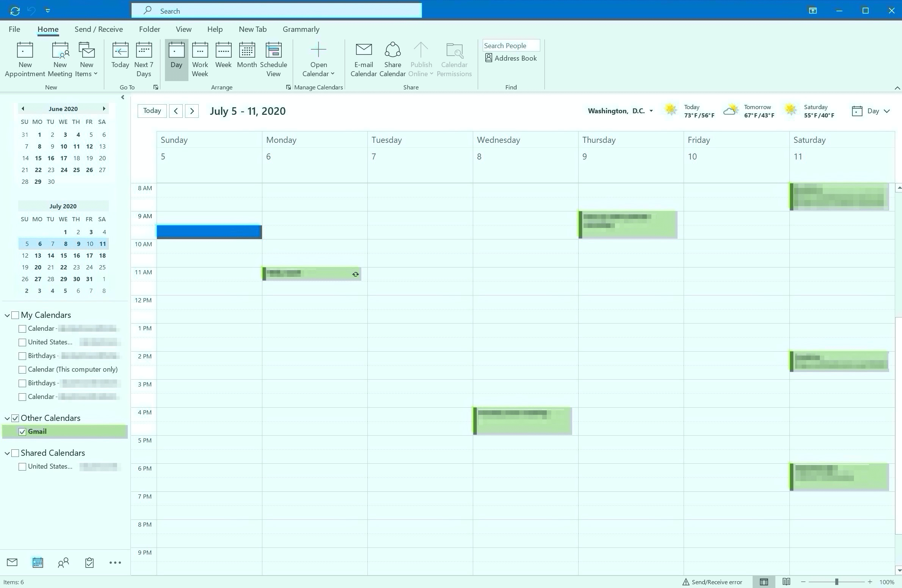Create a New Appointment
The width and height of the screenshot is (902, 588).
point(25,60)
